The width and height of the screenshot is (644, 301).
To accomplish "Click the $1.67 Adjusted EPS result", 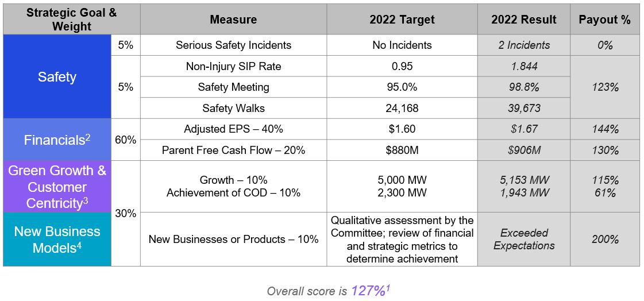I will (523, 129).
